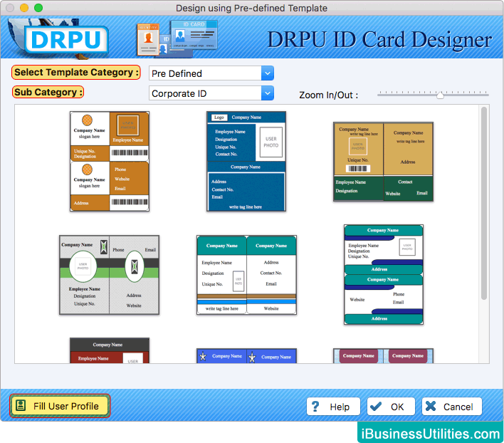Screen dimensions: 504x443
Task: Click the Cancel button
Action: click(451, 407)
